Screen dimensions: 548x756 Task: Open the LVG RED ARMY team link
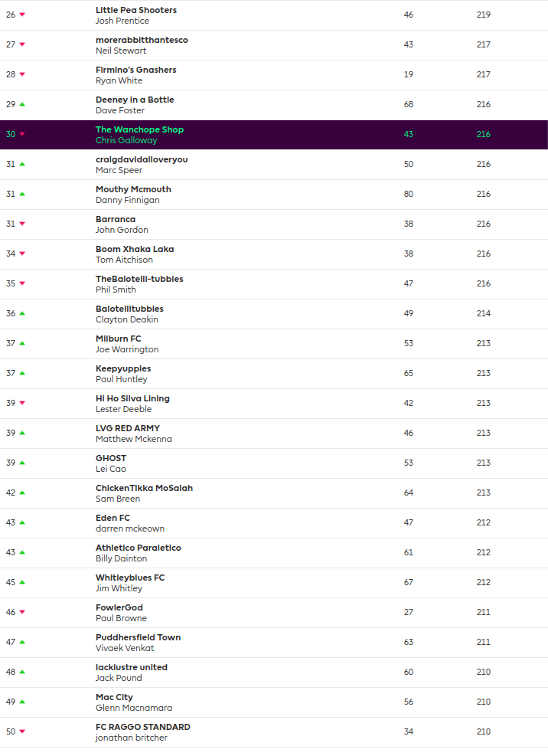[128, 428]
